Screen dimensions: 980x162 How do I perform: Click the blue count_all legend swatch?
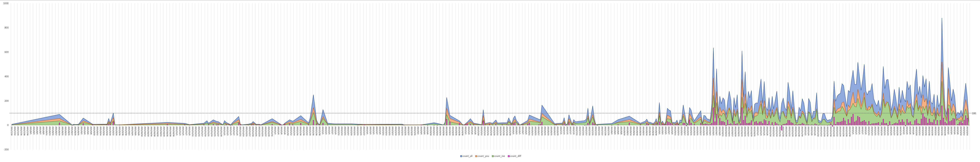461,156
